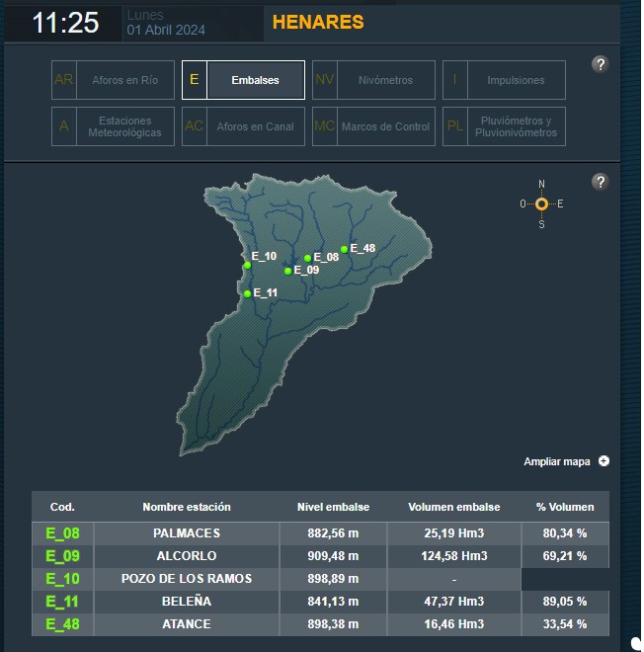
Task: Select the E_08 station marker on the map
Action: point(307,258)
